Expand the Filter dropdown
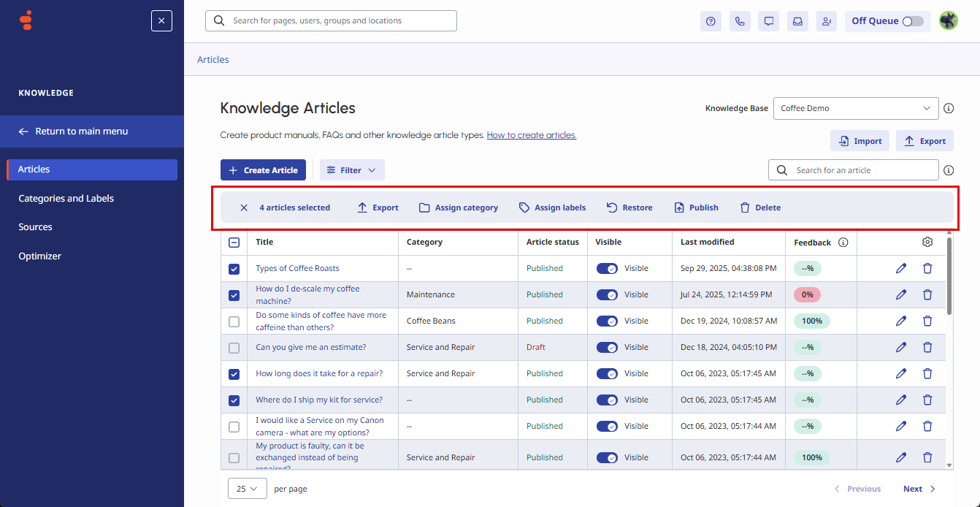 pos(351,170)
